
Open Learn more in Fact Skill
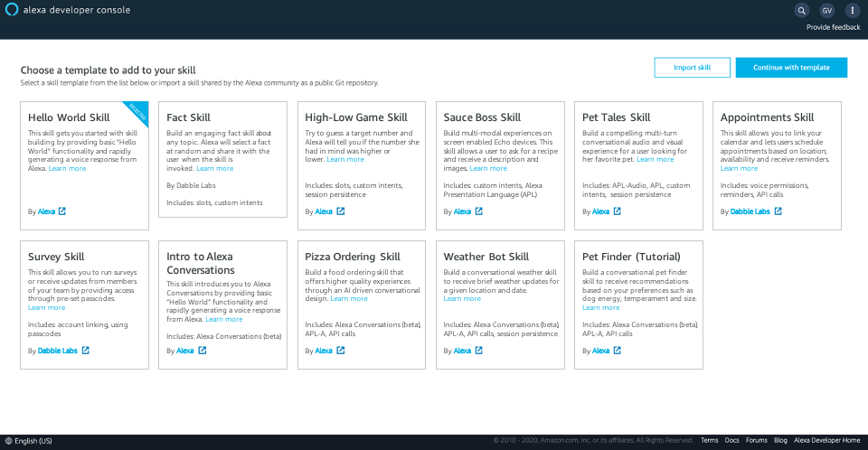(215, 168)
